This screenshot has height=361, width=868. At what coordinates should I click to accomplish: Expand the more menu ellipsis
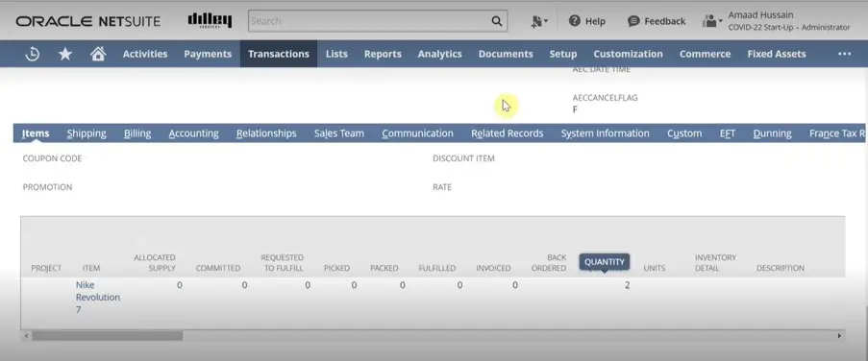click(x=844, y=54)
